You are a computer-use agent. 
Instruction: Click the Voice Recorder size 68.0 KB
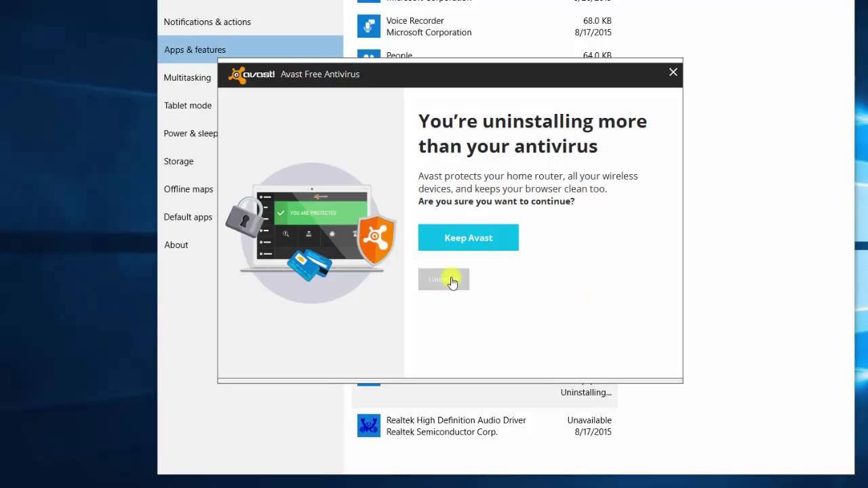(597, 21)
